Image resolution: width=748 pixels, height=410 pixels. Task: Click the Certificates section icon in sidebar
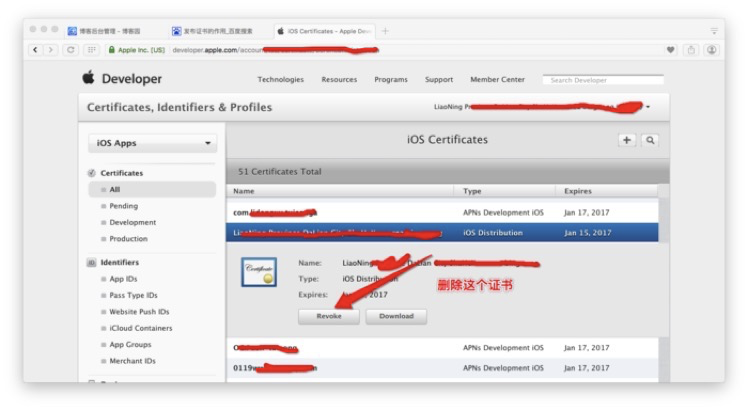[92, 173]
